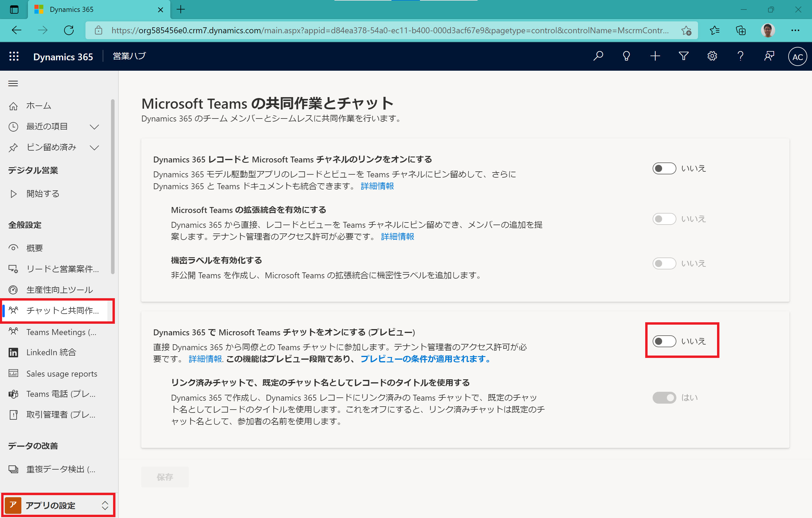Click the address bar URL
The height and width of the screenshot is (518, 812).
pyautogui.click(x=390, y=30)
